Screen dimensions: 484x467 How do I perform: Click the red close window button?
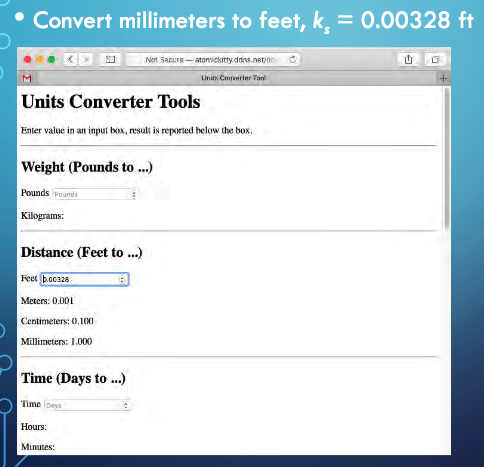27,59
